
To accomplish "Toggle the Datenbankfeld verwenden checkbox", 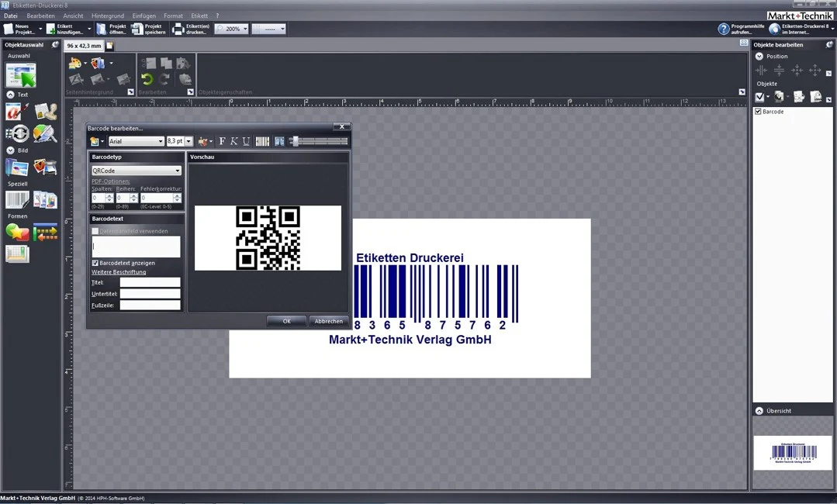I will [95, 231].
